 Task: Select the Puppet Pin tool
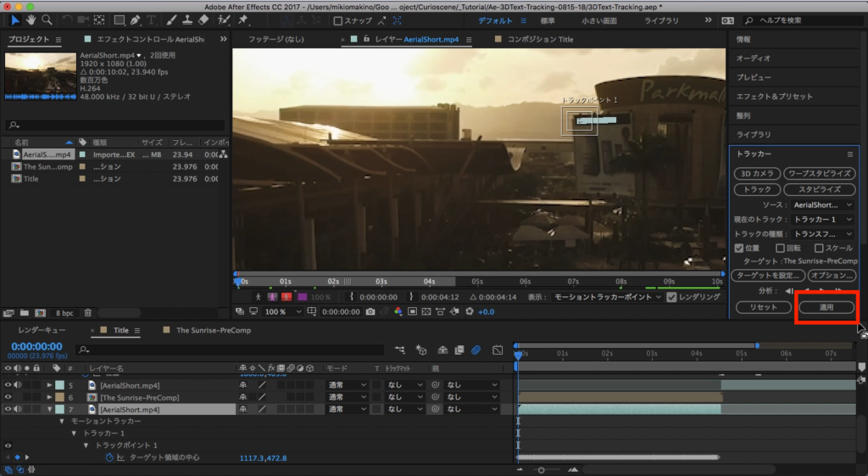click(242, 20)
